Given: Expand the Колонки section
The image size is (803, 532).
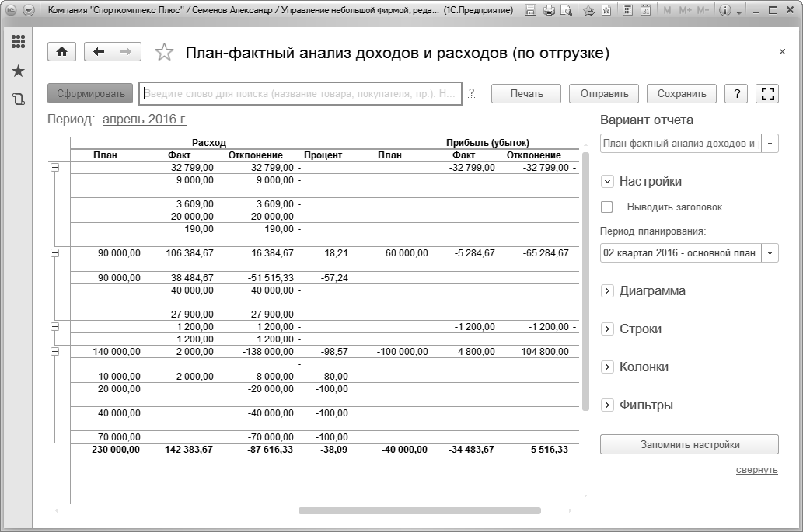Looking at the screenshot, I should (607, 367).
